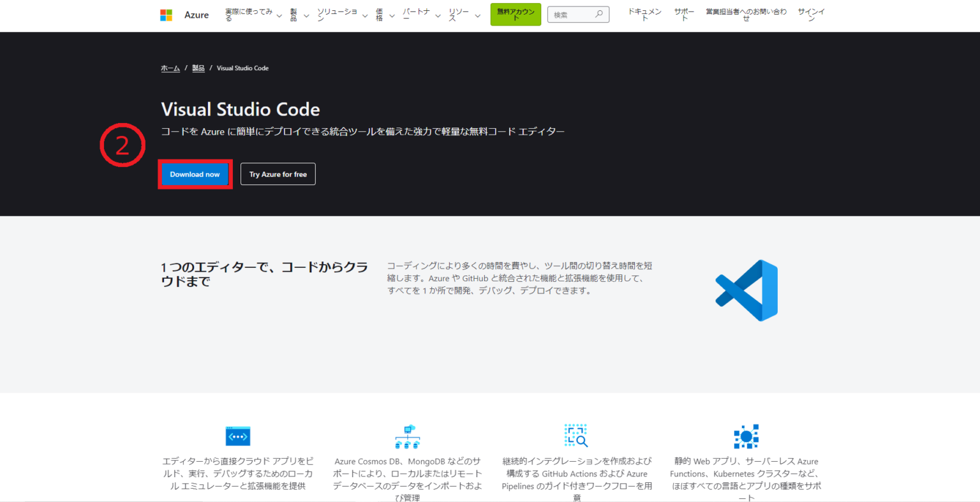The height and width of the screenshot is (502, 980).
Task: Open the 価格 menu item
Action: pyautogui.click(x=381, y=14)
